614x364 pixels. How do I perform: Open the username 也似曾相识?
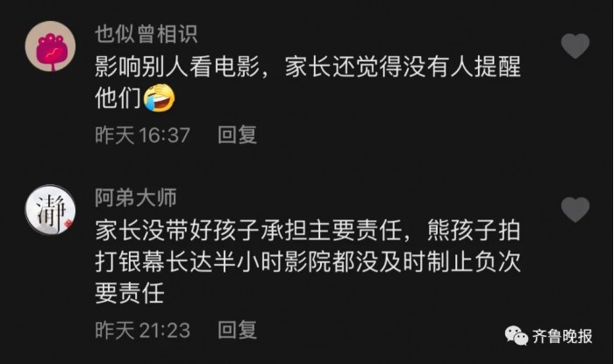[146, 34]
